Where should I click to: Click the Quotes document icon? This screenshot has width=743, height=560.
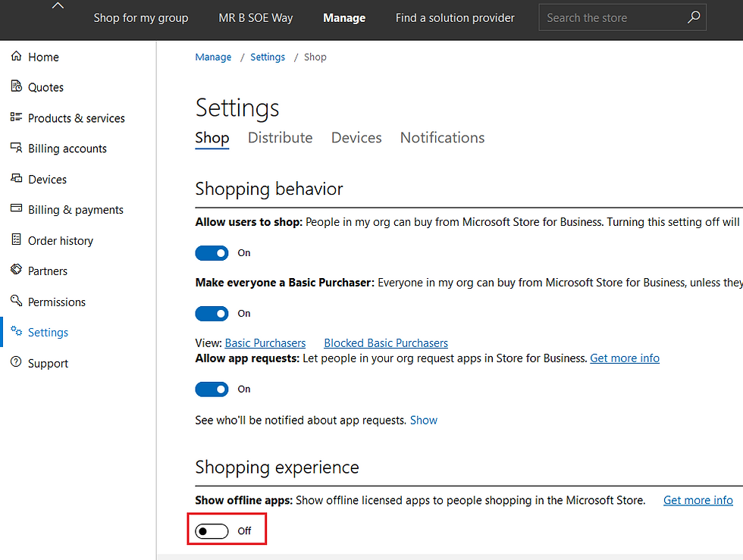click(17, 86)
